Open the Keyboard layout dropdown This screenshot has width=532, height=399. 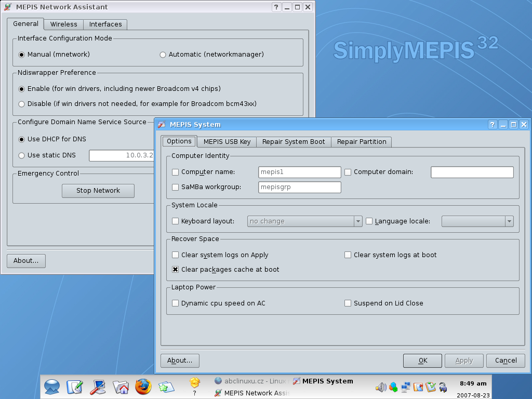304,221
